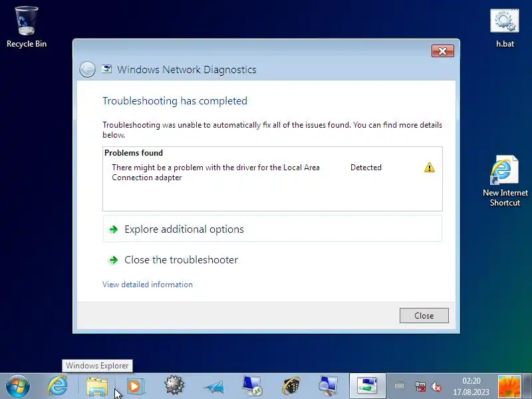Screen dimensions: 532x399
Task: Open the monitor with magnifier taskbar icon
Action: [x=328, y=386]
